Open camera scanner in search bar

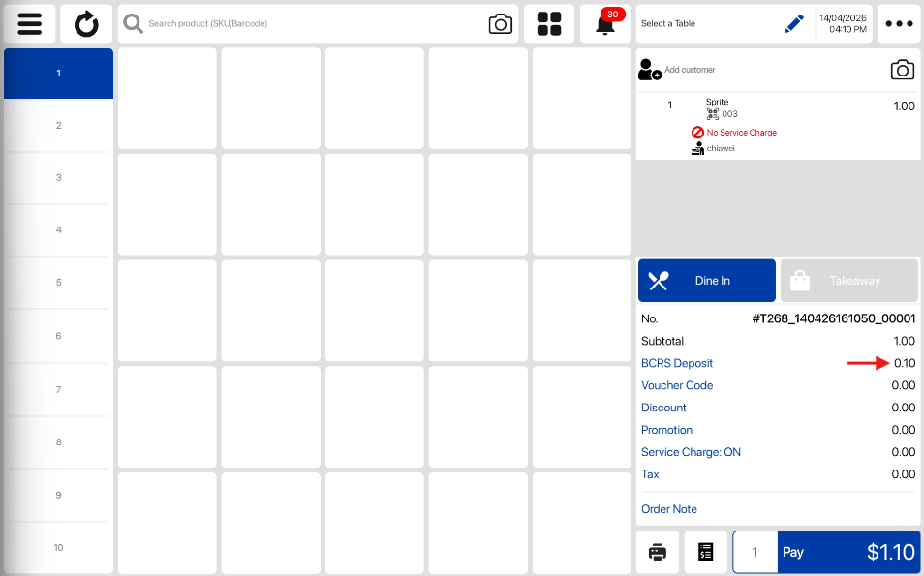pos(500,24)
